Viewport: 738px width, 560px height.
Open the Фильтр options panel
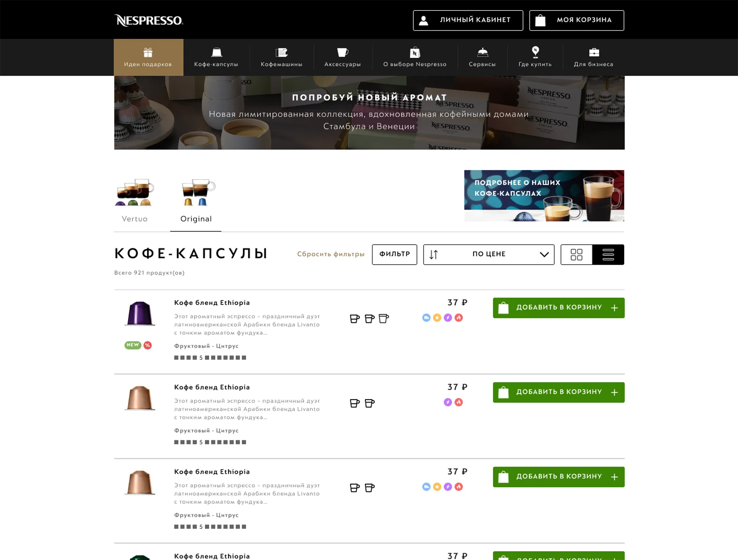pos(394,254)
